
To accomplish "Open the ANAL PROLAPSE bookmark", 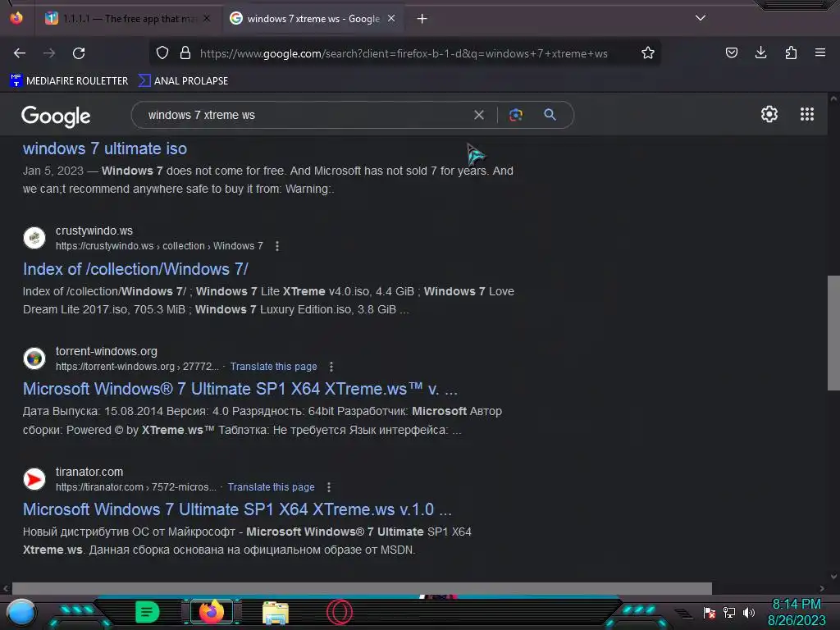I will click(184, 81).
